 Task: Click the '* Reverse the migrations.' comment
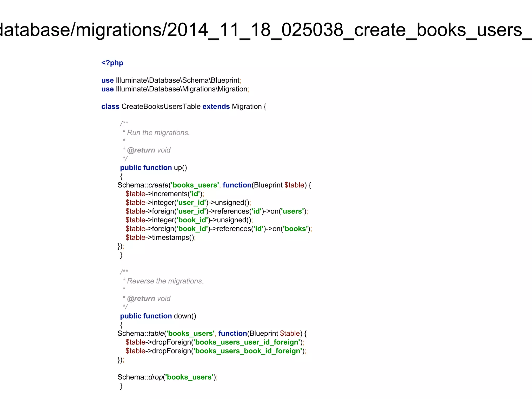click(163, 281)
